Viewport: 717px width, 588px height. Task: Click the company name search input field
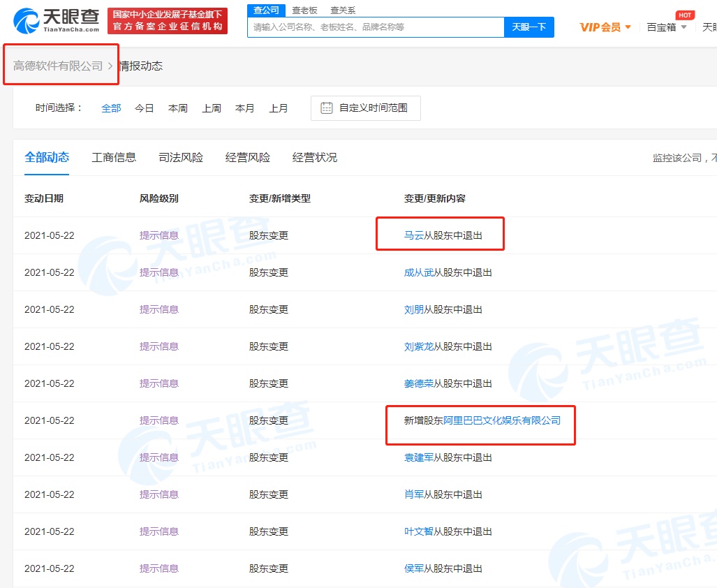pos(376,27)
